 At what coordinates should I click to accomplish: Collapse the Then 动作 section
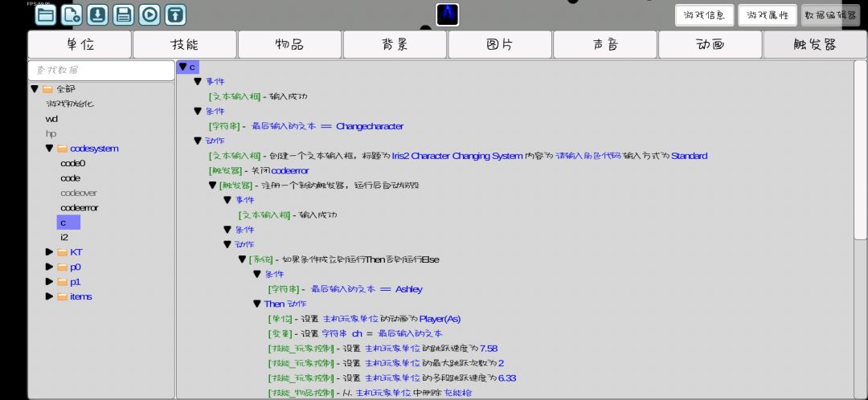pos(257,304)
